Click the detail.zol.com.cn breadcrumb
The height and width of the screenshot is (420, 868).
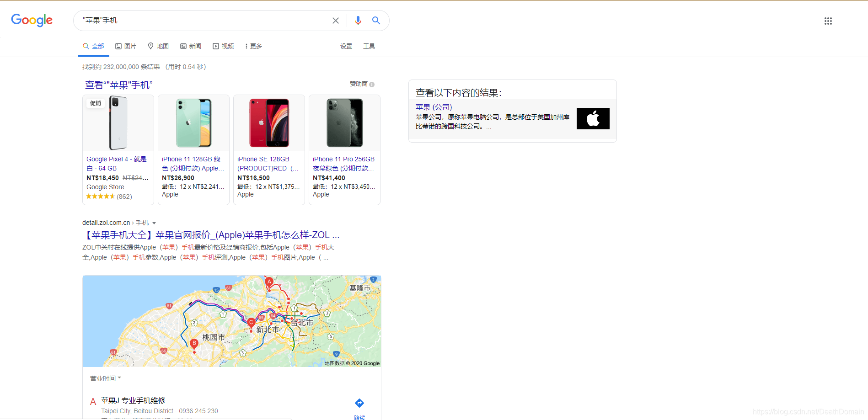pyautogui.click(x=106, y=223)
